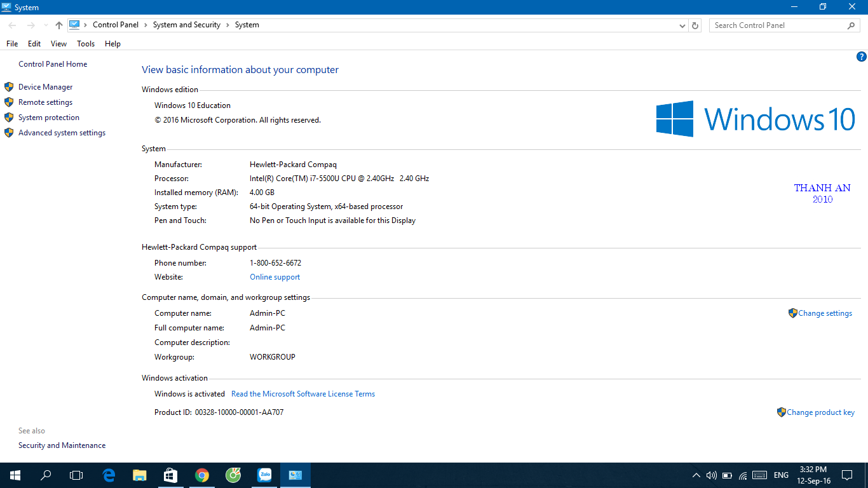Open the Windows Store taskbar icon
Viewport: 868px width, 488px height.
pyautogui.click(x=170, y=475)
